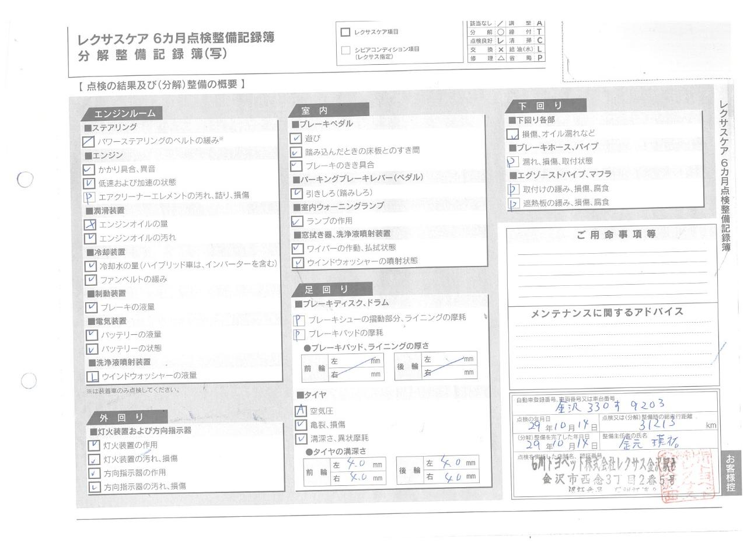This screenshot has width=747, height=560.
Task: Toggle the ウインドウォッシャーの液量 checkbox
Action: tap(92, 376)
